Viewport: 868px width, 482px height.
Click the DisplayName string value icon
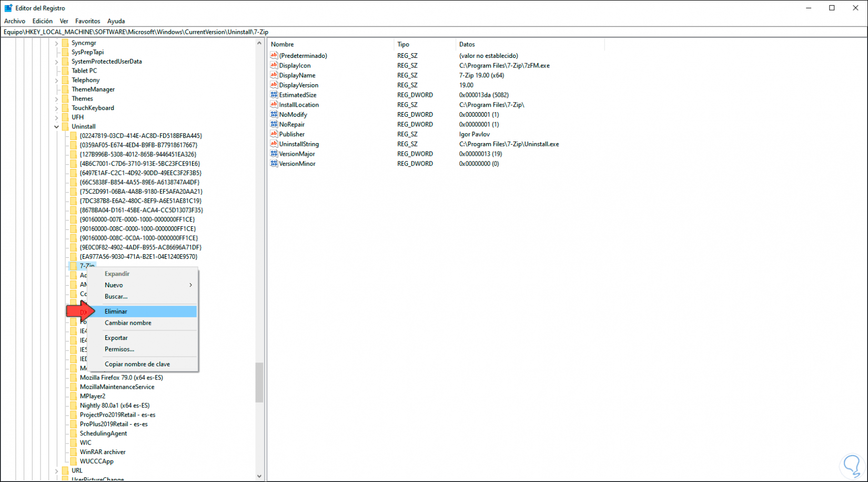point(274,75)
